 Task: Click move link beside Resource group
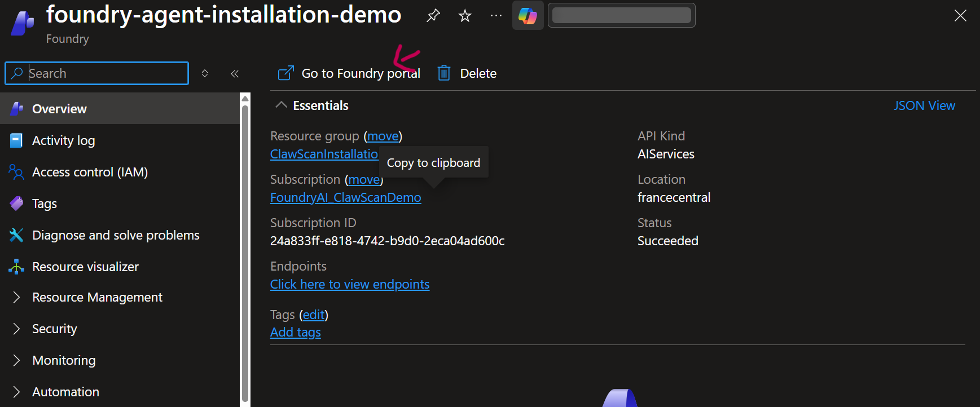pyautogui.click(x=383, y=136)
